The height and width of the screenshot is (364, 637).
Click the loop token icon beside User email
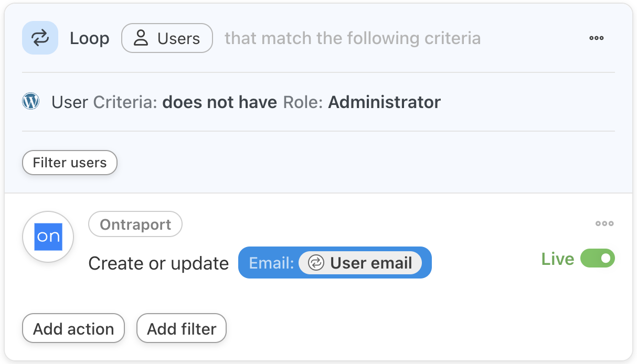(x=316, y=263)
